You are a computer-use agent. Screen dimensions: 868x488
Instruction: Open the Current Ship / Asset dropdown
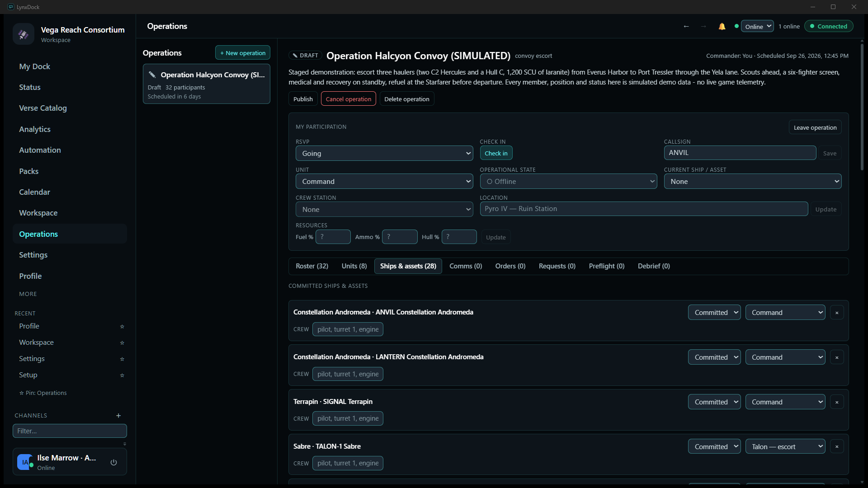(752, 181)
